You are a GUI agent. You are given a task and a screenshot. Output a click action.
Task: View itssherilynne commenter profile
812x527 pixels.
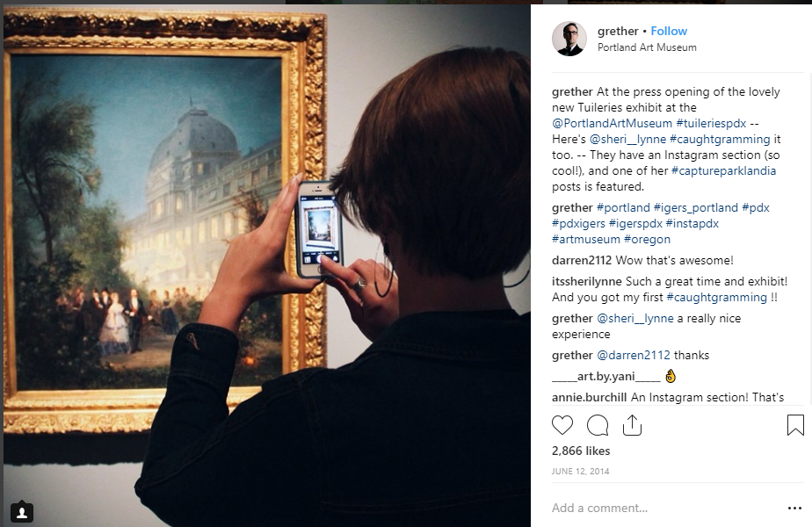(587, 282)
